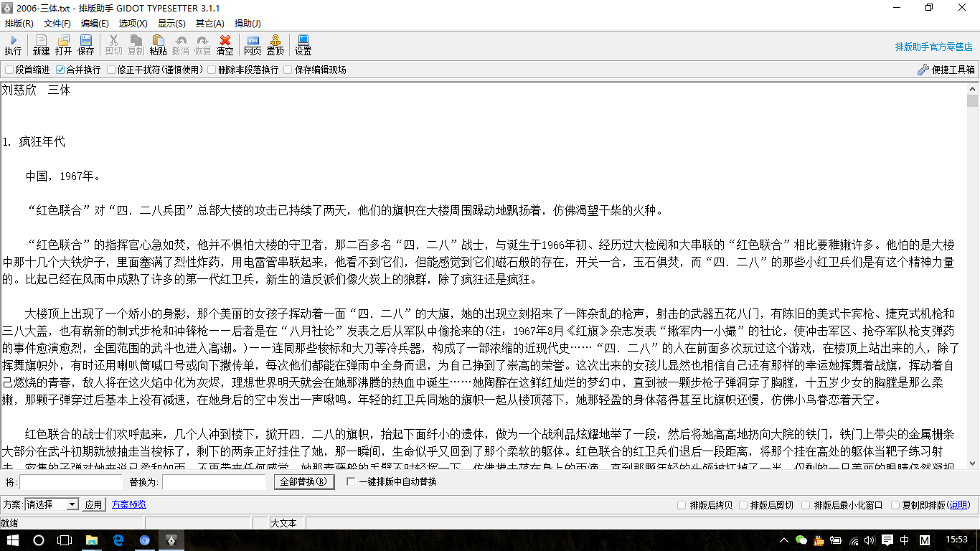The image size is (980, 551).
Task: Open the 方案 请选择 dropdown
Action: pyautogui.click(x=52, y=504)
